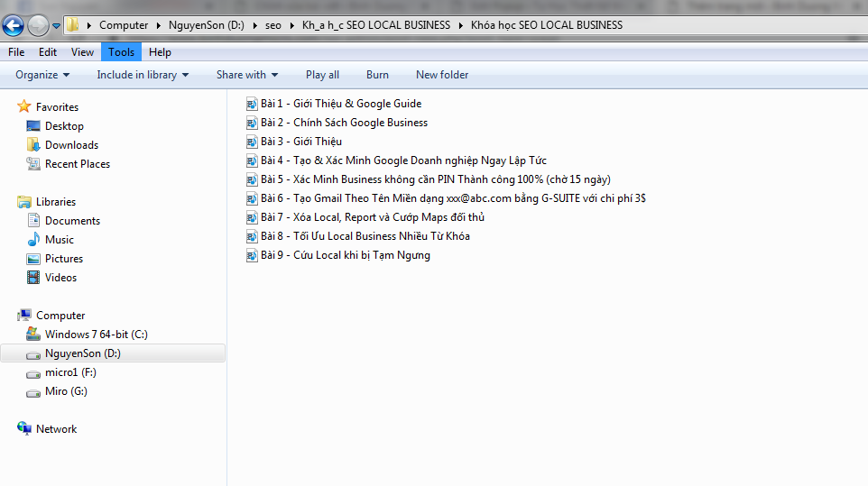This screenshot has height=486, width=868.
Task: Expand the arrow after NguyenSon (D:) breadcrumb
Action: tap(254, 25)
